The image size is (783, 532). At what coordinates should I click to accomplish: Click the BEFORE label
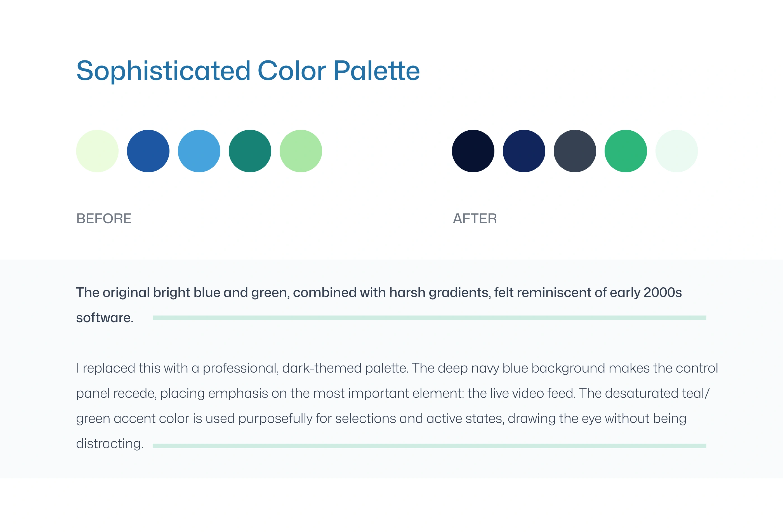point(104,219)
